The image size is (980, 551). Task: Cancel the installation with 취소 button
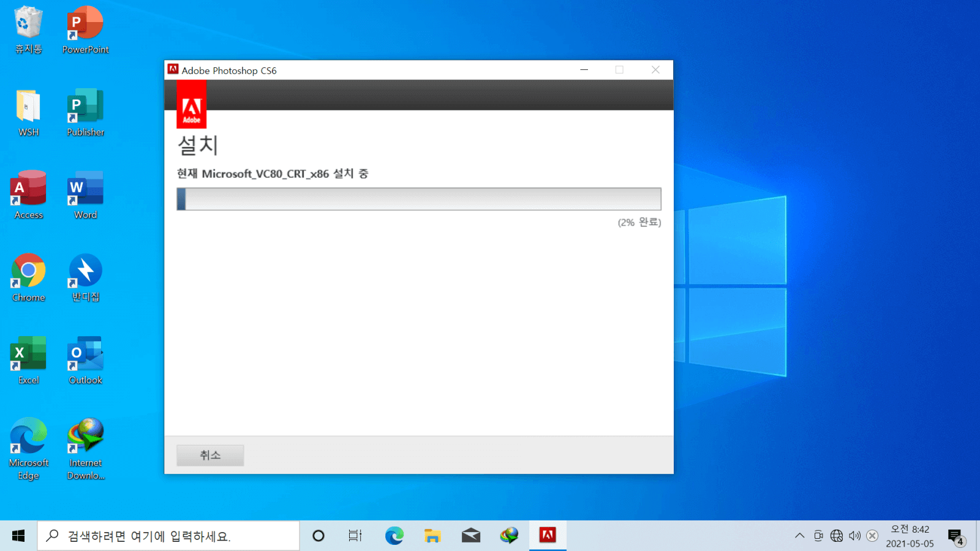pyautogui.click(x=210, y=455)
